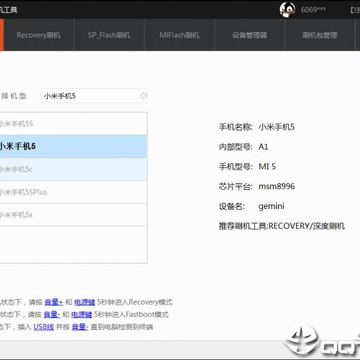Click the device name value gemini
Viewport: 360px width, 360px height.
[271, 206]
